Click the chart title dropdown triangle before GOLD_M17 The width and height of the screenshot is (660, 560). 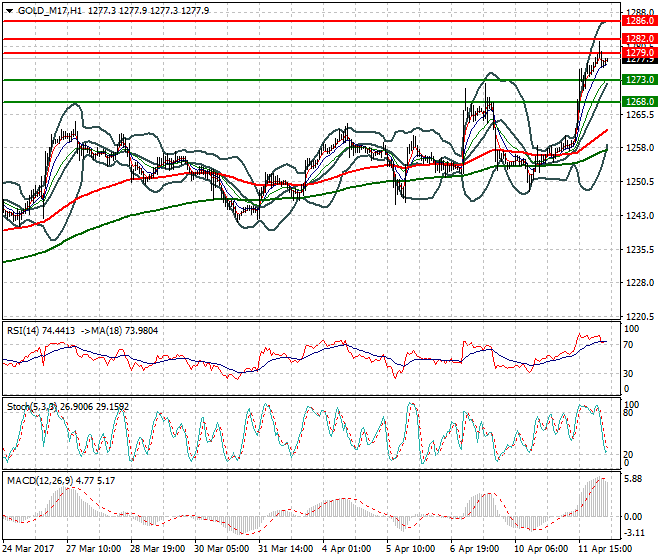(10, 11)
